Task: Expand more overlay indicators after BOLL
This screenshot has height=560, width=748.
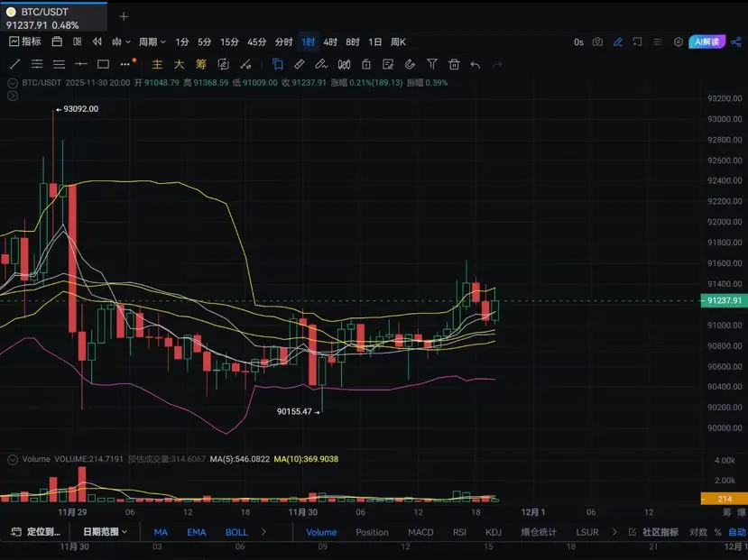Action: [x=263, y=532]
